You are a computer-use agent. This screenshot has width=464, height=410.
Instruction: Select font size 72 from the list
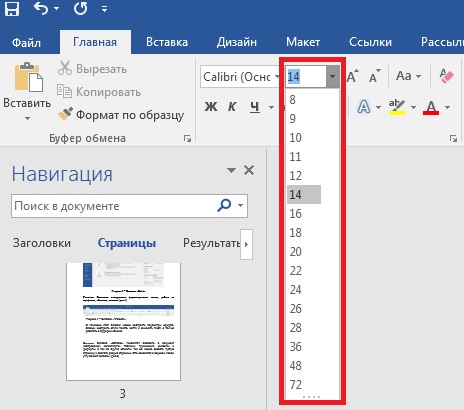coord(313,385)
